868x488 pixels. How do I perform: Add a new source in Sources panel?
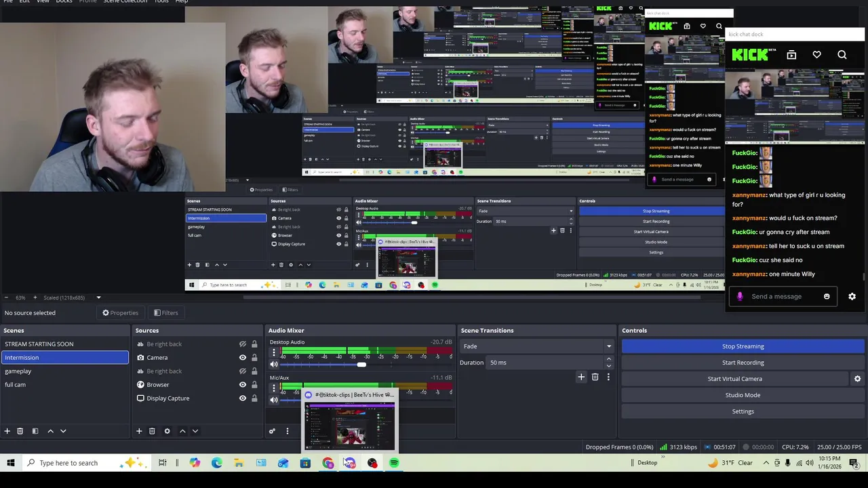click(x=139, y=431)
